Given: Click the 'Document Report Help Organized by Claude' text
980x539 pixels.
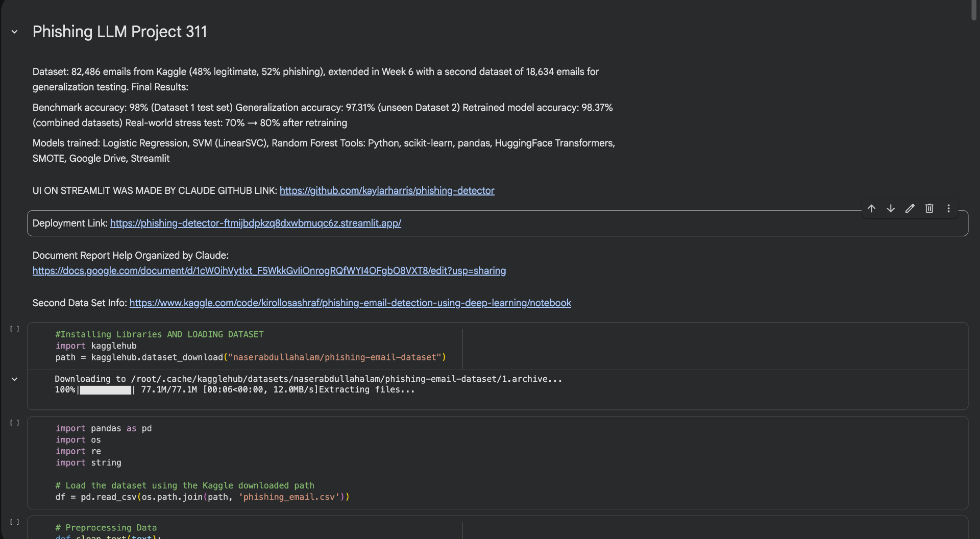Looking at the screenshot, I should click(x=131, y=255).
